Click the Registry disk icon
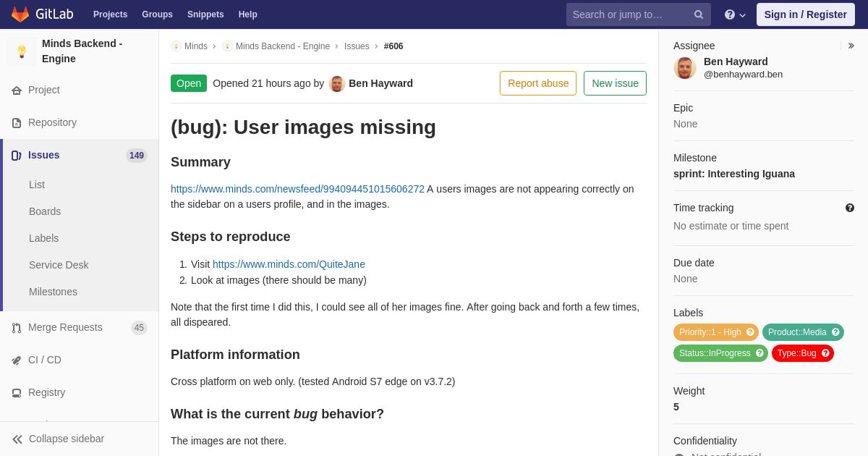 17,393
